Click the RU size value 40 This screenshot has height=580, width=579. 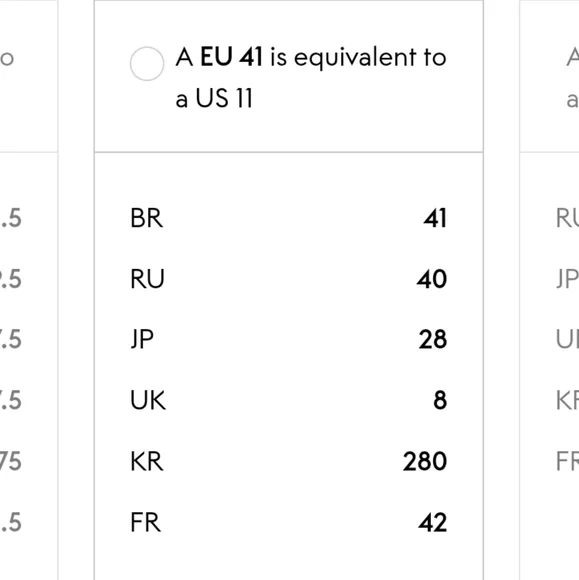click(x=432, y=279)
